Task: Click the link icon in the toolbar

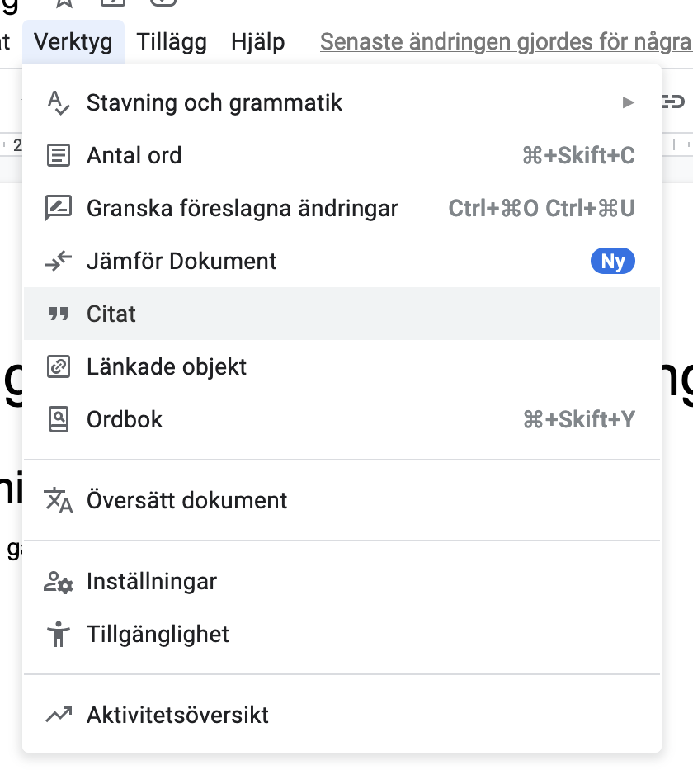Action: [x=673, y=102]
